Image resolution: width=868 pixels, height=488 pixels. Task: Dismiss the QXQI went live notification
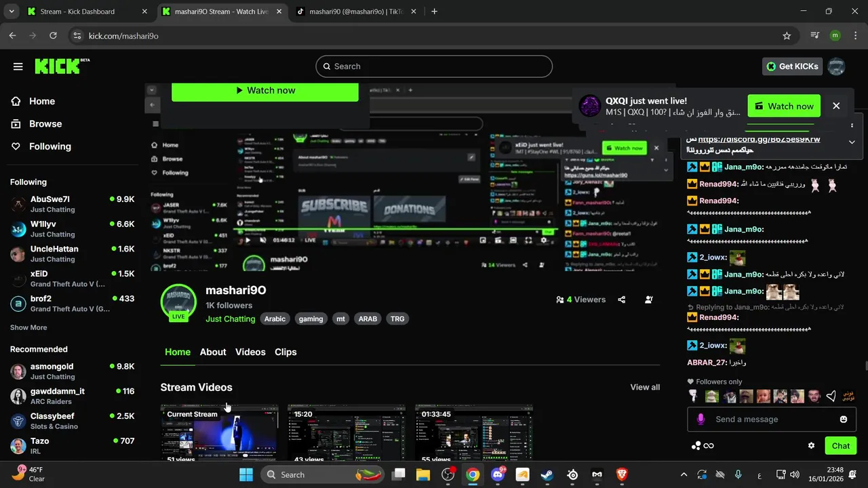[836, 106]
